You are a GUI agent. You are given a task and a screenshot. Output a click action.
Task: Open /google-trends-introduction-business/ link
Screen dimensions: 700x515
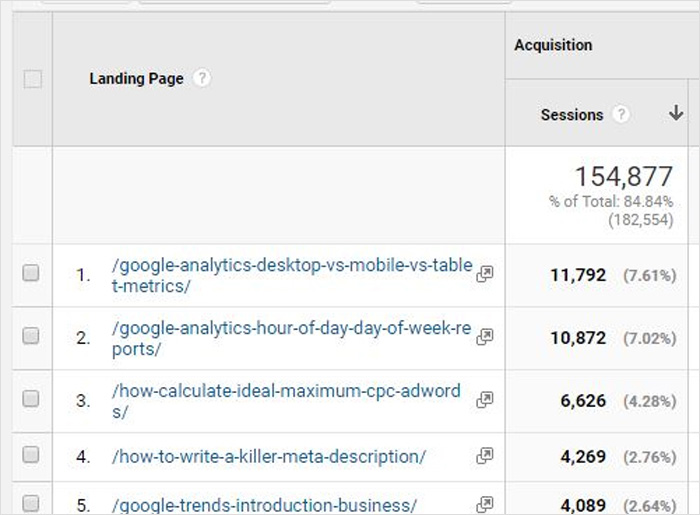264,505
